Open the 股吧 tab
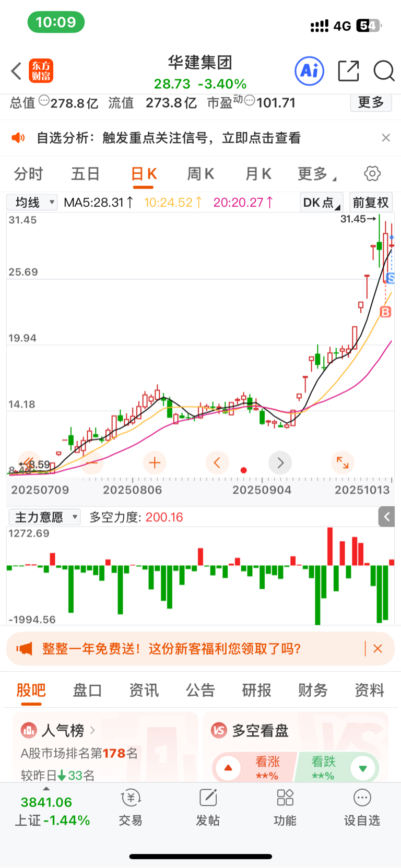The width and height of the screenshot is (401, 868). point(31,690)
